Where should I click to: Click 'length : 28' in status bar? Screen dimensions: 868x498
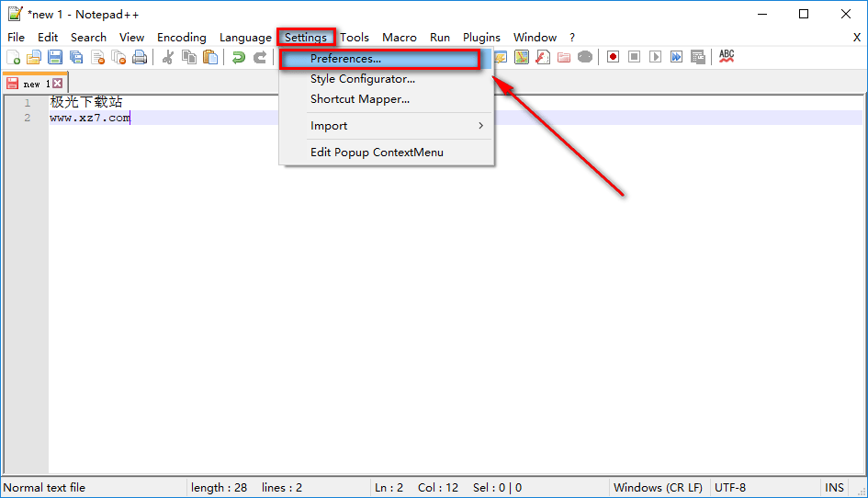pos(219,488)
